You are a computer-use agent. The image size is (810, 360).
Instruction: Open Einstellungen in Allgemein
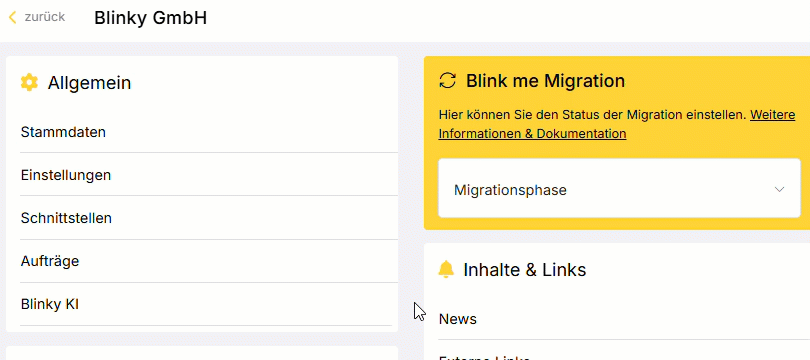(x=209, y=175)
